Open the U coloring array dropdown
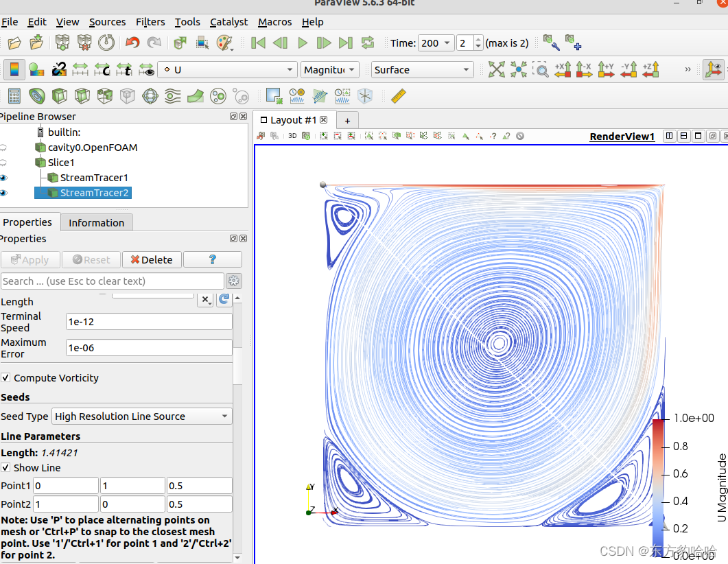Viewport: 728px width, 564px height. click(x=227, y=69)
